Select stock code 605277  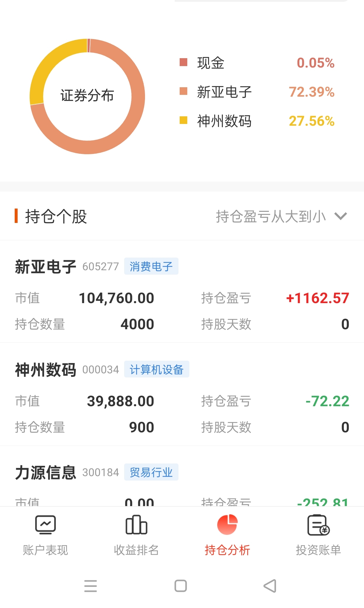click(x=101, y=267)
